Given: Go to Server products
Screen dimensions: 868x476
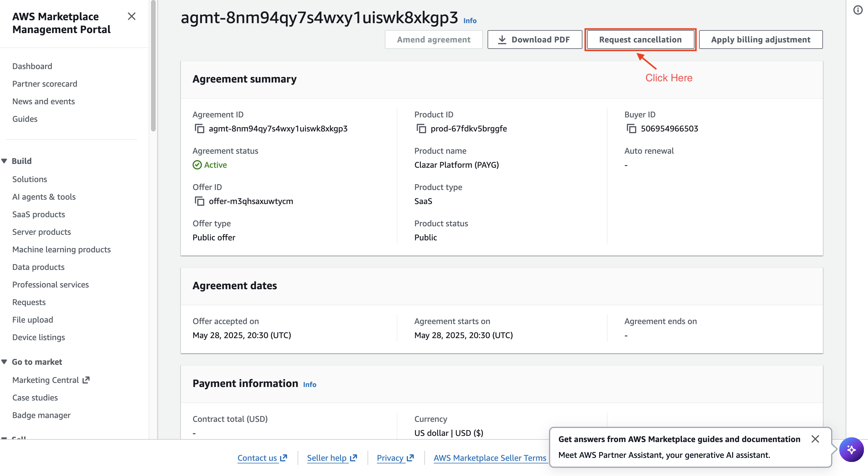Looking at the screenshot, I should [42, 232].
